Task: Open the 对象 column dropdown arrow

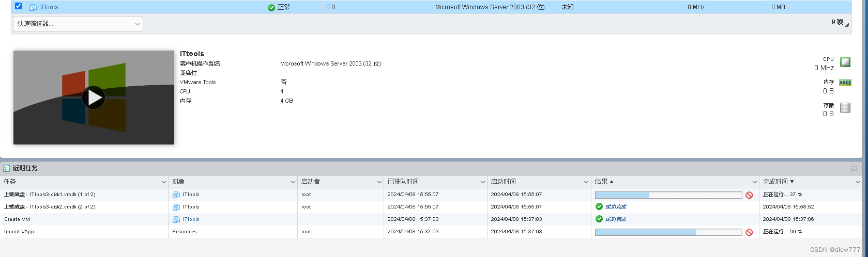Action: (293, 182)
